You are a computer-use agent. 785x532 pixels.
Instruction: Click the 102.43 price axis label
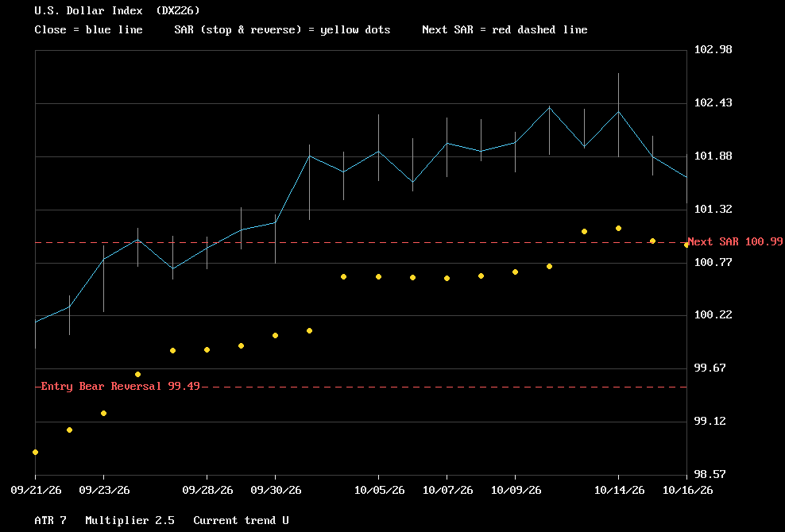pos(713,102)
